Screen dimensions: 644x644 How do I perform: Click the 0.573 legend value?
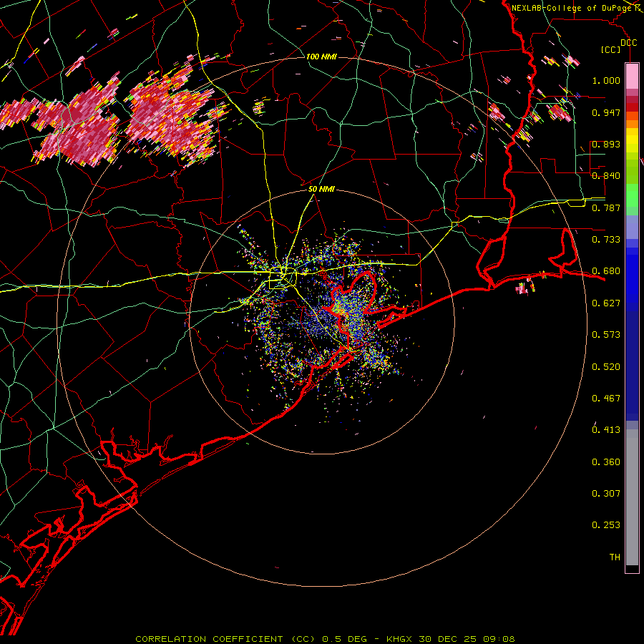606,335
